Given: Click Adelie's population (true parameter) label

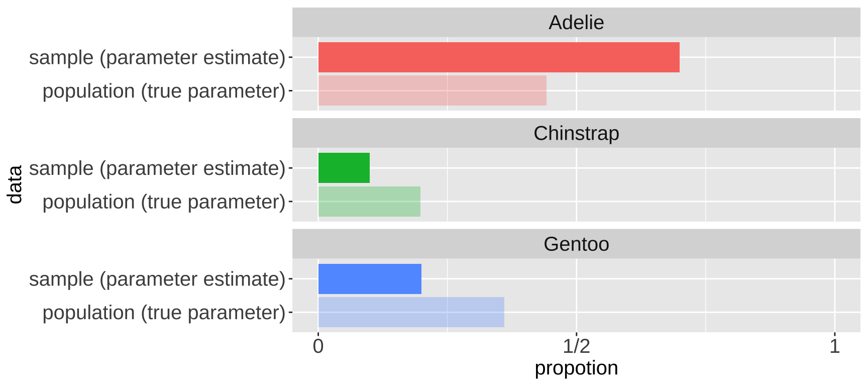Looking at the screenshot, I should tap(164, 91).
